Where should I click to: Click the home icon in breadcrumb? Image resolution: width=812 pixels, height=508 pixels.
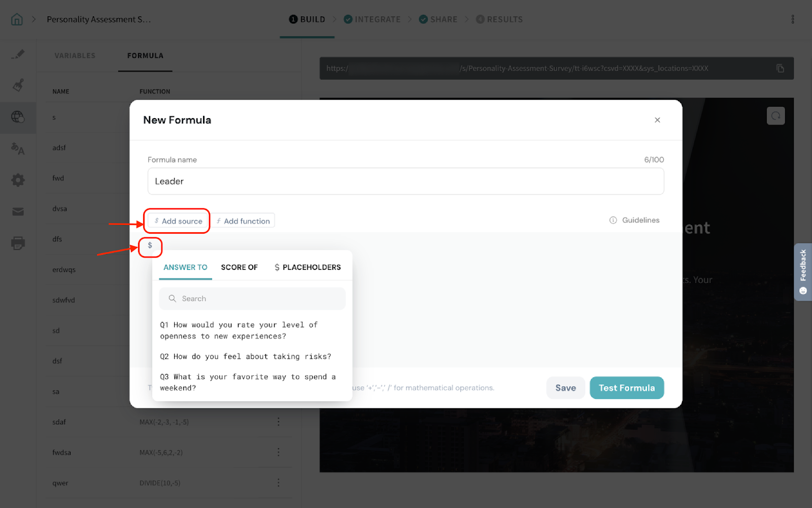coord(17,19)
